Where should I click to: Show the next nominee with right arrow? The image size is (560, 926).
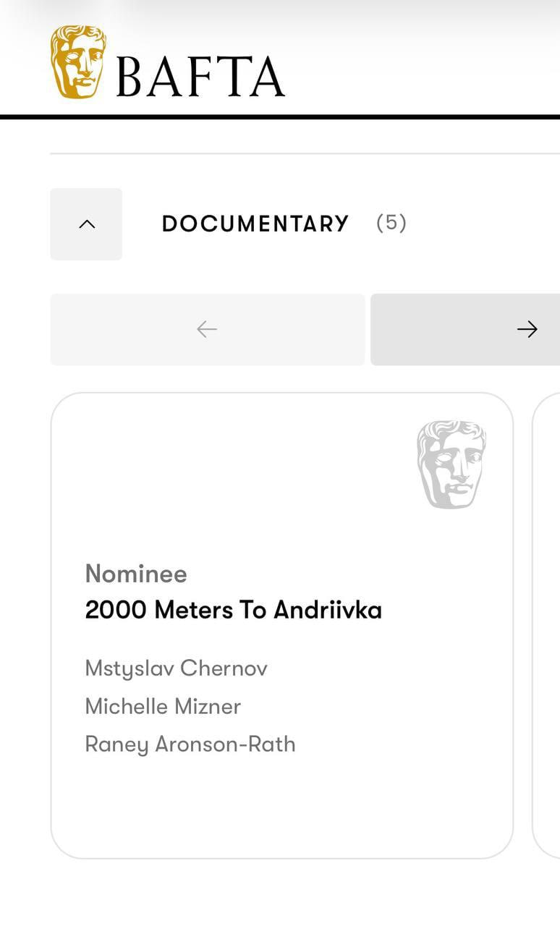point(527,329)
